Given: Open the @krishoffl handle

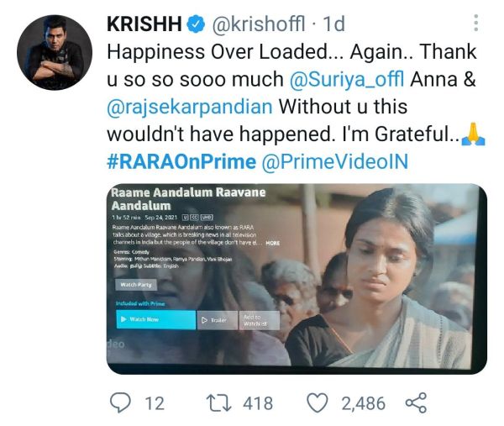Looking at the screenshot, I should 259,24.
